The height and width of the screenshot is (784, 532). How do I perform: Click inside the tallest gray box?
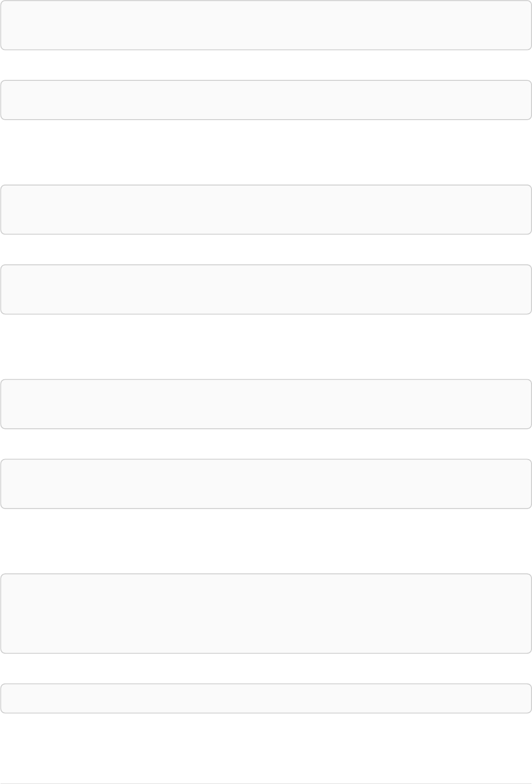click(x=266, y=613)
